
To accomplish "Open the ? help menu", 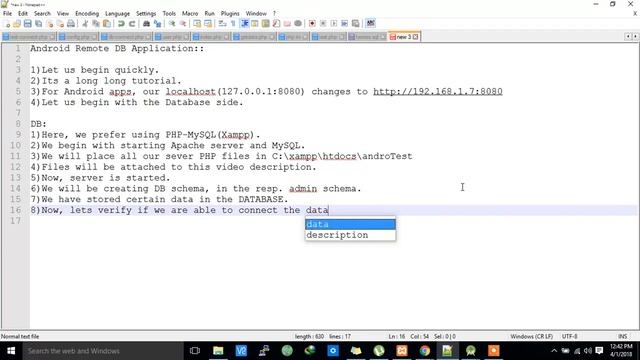I will tap(274, 13).
